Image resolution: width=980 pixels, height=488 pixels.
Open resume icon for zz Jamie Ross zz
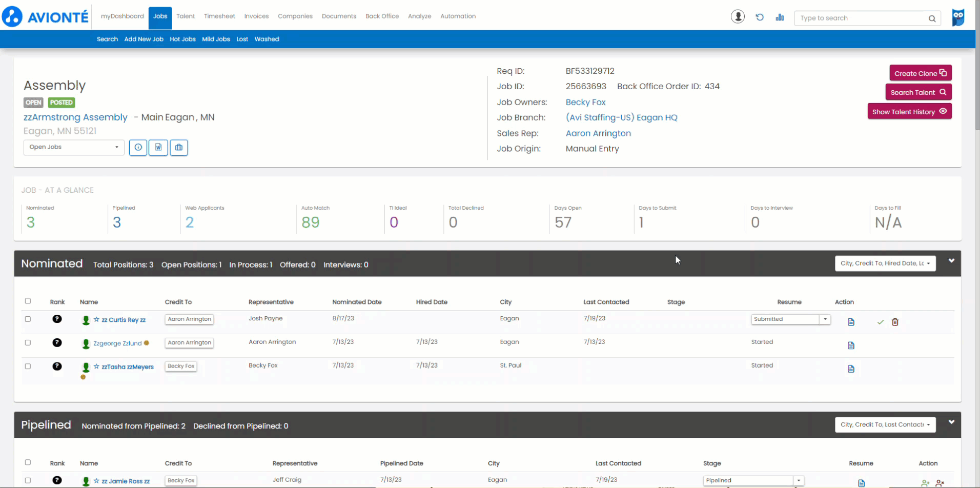pyautogui.click(x=861, y=483)
